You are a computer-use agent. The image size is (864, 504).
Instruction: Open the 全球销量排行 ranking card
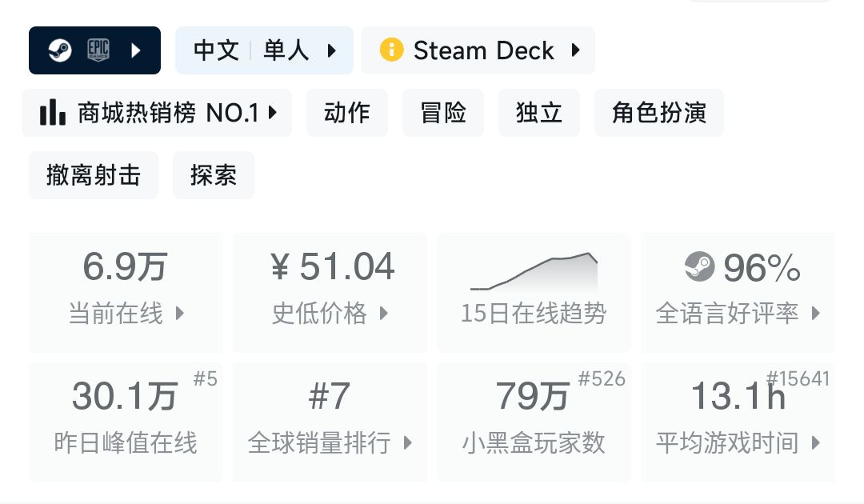click(330, 422)
